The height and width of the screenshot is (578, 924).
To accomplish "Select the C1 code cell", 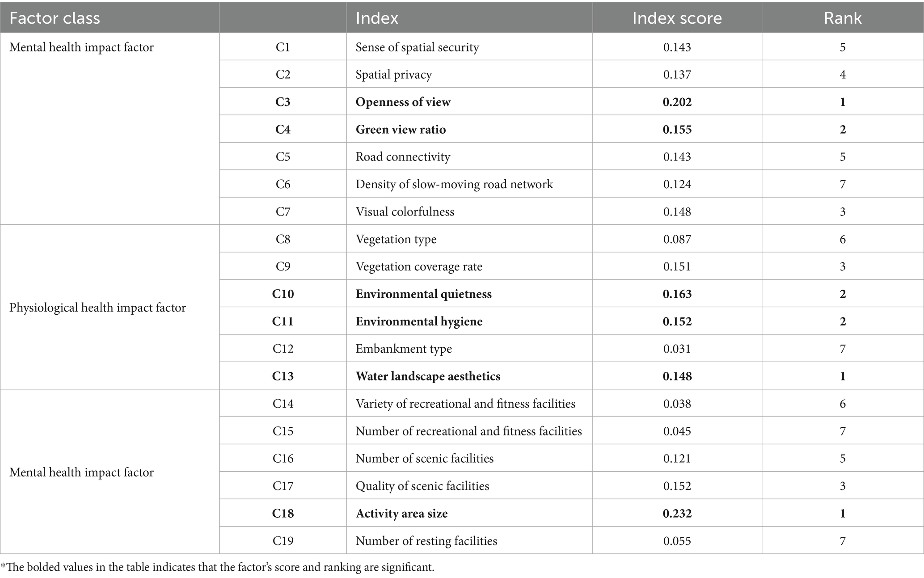I will [283, 47].
